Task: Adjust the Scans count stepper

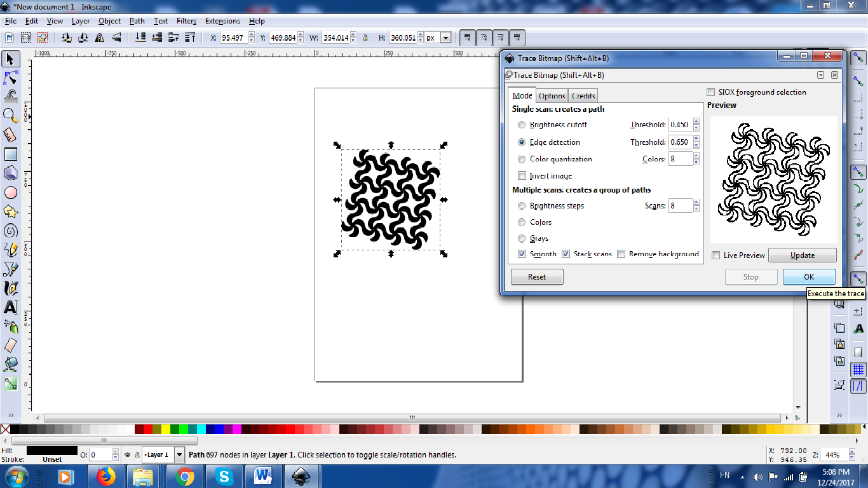Action: click(696, 206)
